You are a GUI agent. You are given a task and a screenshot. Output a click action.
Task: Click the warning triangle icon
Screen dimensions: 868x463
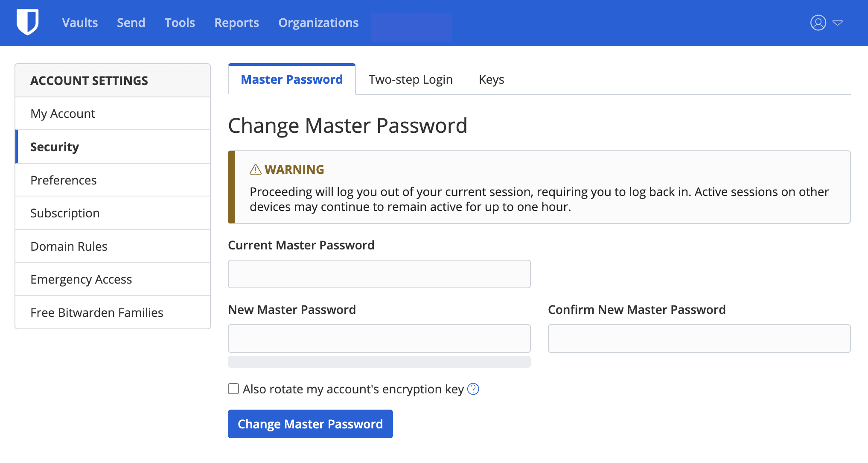pos(255,169)
